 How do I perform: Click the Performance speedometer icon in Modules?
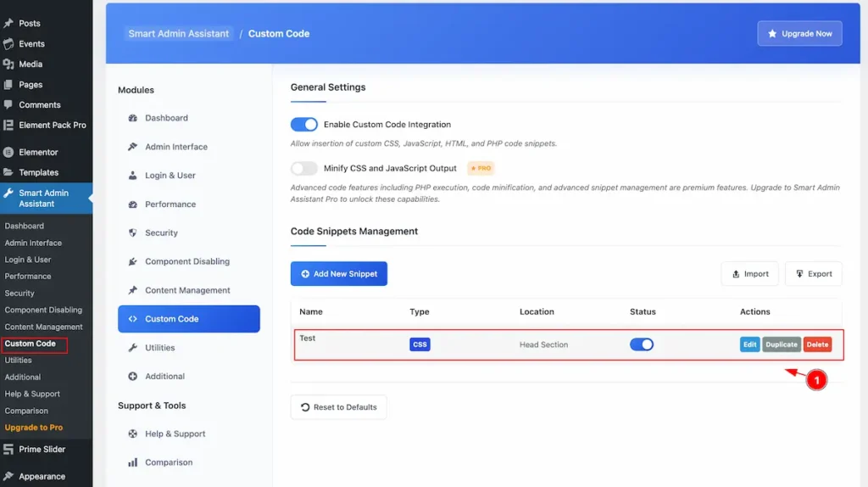(x=133, y=204)
